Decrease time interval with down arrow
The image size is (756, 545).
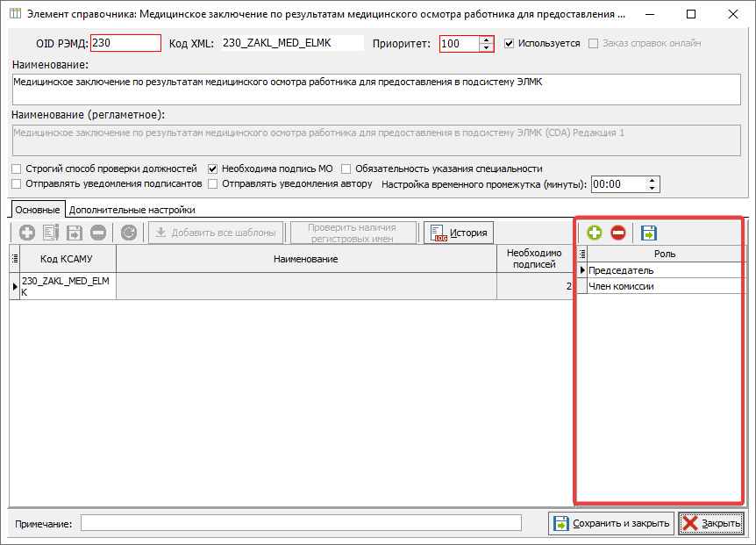(x=653, y=188)
